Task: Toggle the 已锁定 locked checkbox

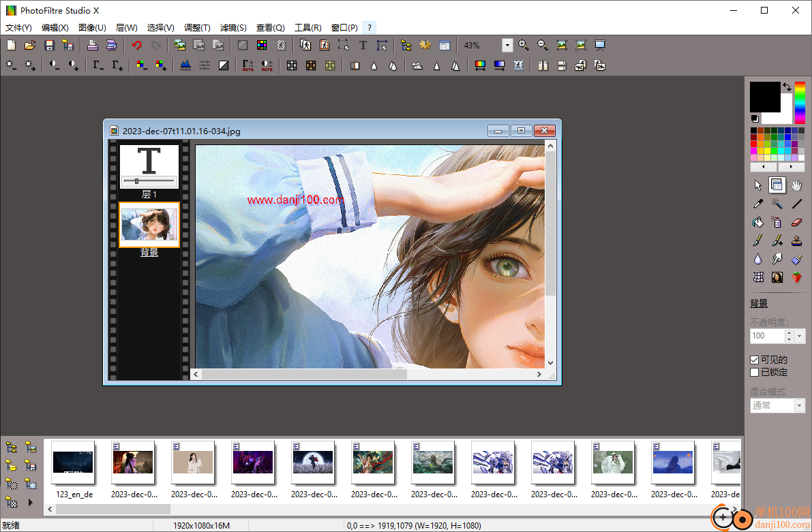Action: click(x=755, y=372)
